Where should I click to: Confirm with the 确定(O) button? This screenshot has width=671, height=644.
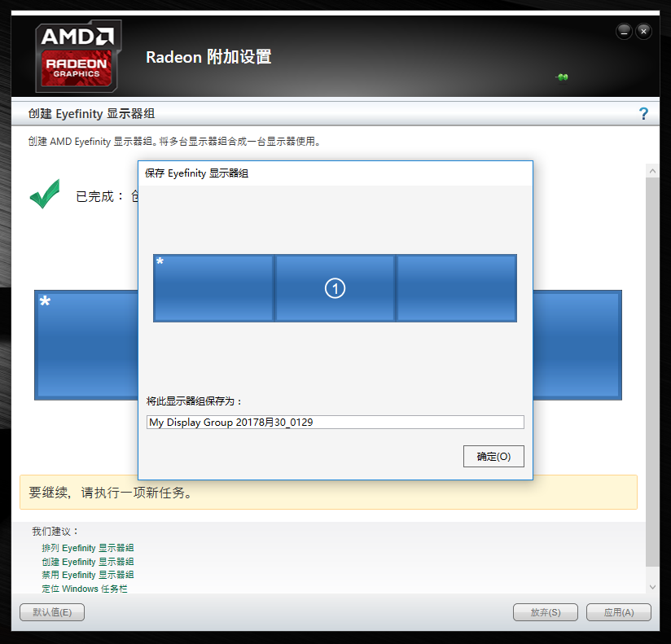[x=493, y=457]
